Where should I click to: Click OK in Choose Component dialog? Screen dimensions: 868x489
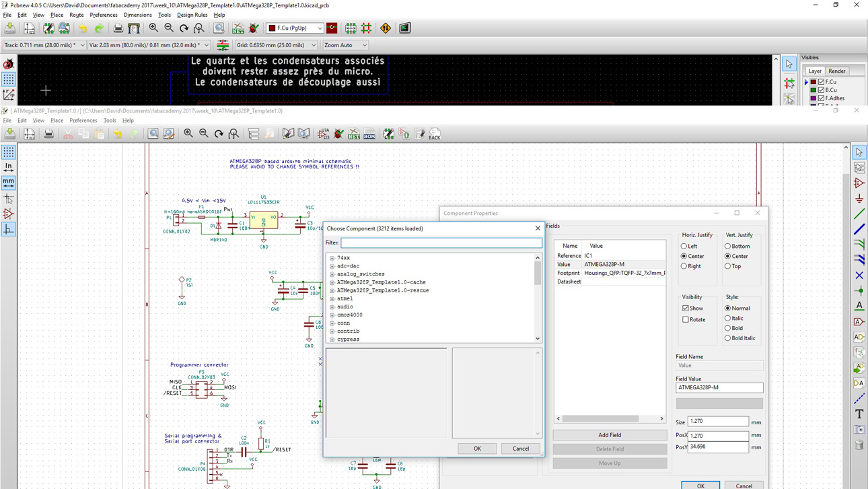(477, 449)
